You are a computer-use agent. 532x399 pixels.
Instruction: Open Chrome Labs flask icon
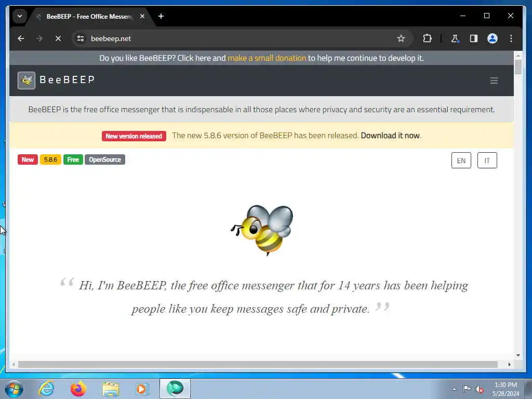[455, 38]
